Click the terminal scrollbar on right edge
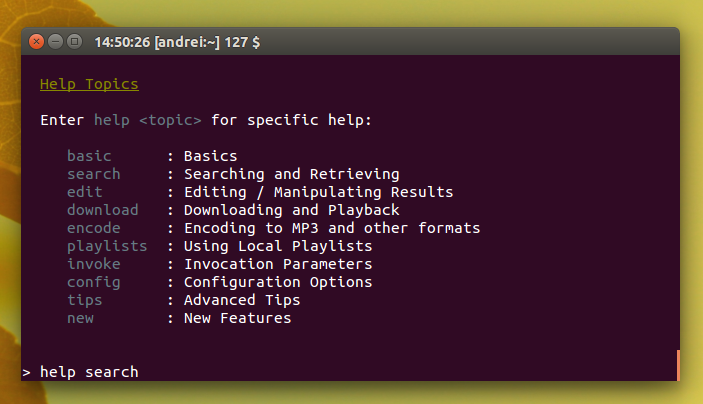Image resolution: width=703 pixels, height=404 pixels. tap(677, 365)
